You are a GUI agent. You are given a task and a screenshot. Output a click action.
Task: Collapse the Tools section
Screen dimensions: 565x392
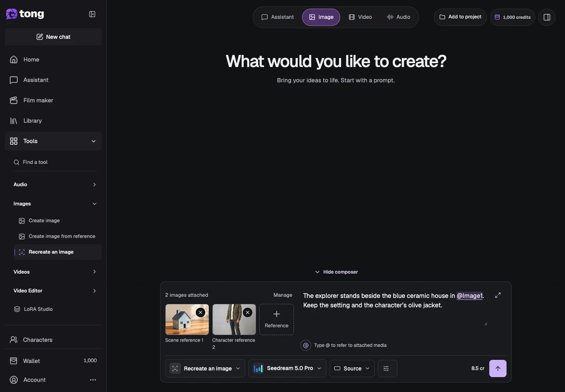[53, 141]
